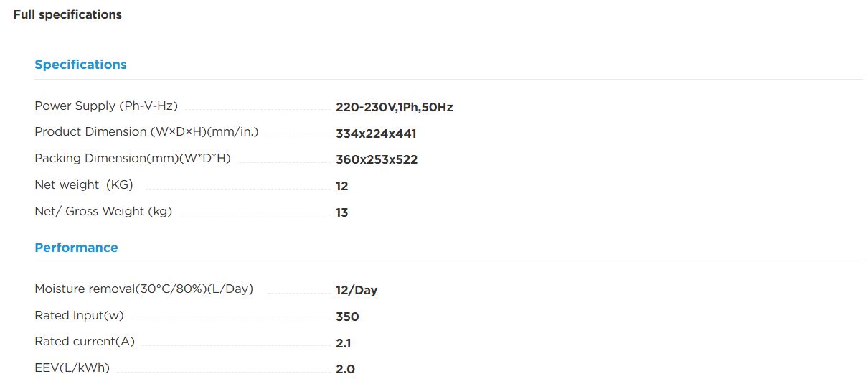Viewport: 868px width, 379px height.
Task: Click the EEV(L/kWh) label
Action: 72,368
